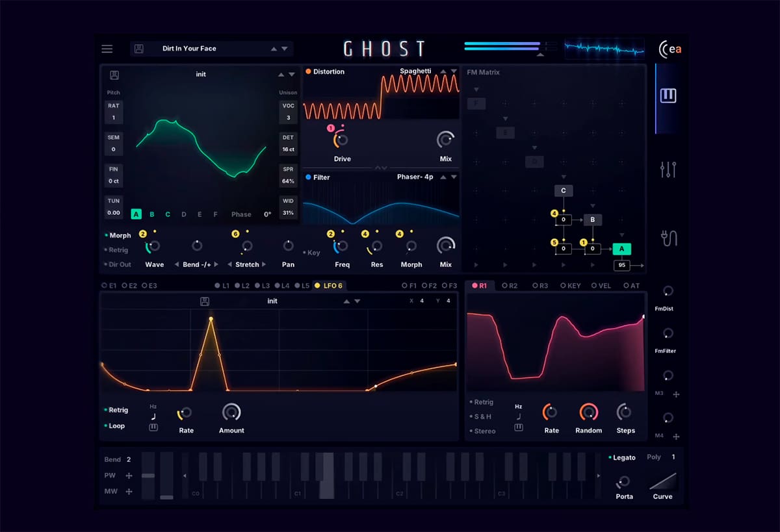Switch to the F2 tab

pyautogui.click(x=429, y=286)
